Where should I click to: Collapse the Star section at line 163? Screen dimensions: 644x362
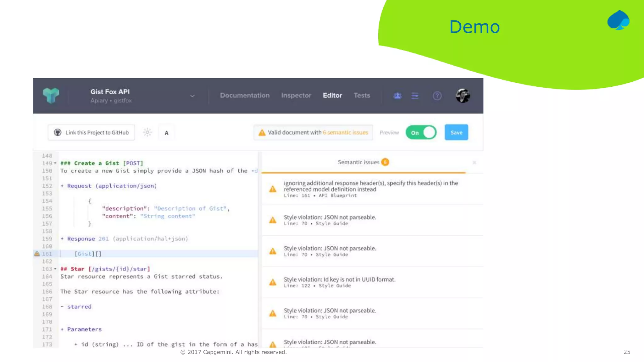point(55,269)
